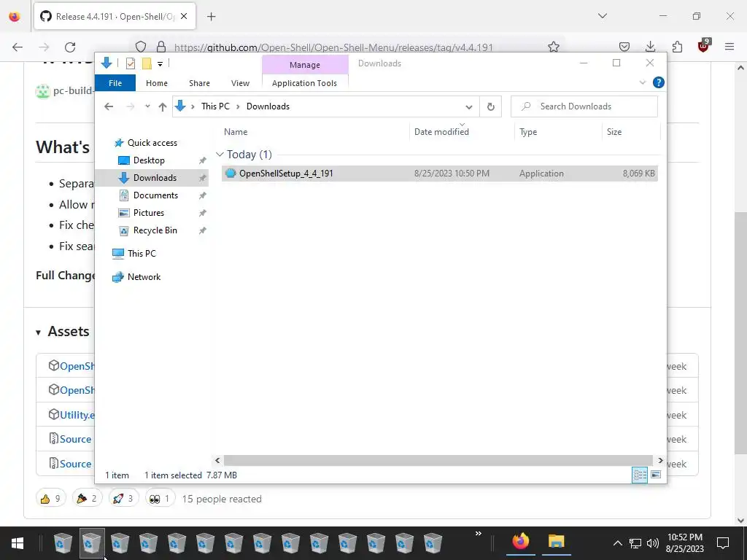The image size is (747, 560).
Task: Expand the Explorer ribbon chevron
Action: pos(642,82)
